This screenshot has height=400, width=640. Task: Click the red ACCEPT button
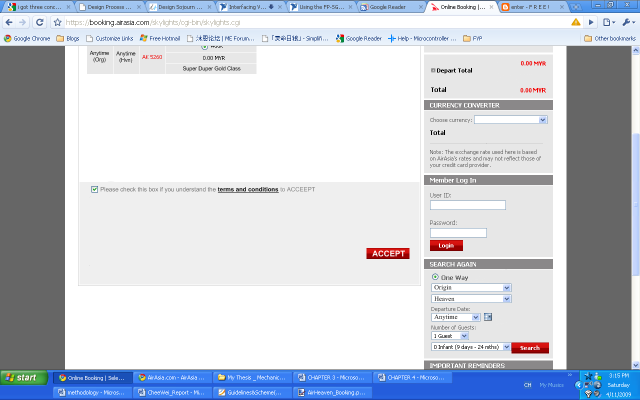pos(388,253)
